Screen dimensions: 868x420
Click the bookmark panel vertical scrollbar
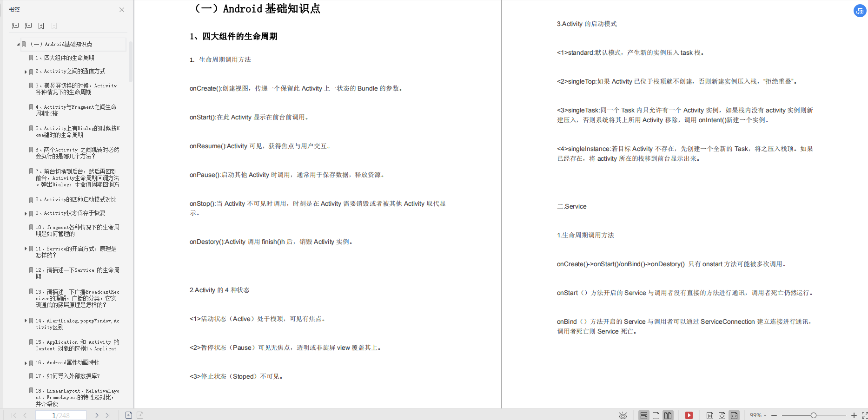click(131, 61)
